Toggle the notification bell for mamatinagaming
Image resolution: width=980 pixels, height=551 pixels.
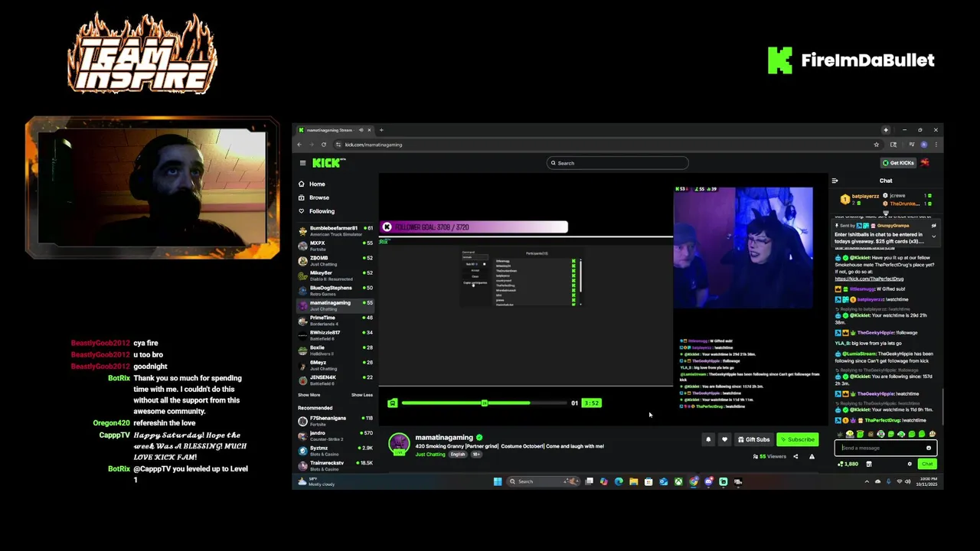pyautogui.click(x=708, y=440)
